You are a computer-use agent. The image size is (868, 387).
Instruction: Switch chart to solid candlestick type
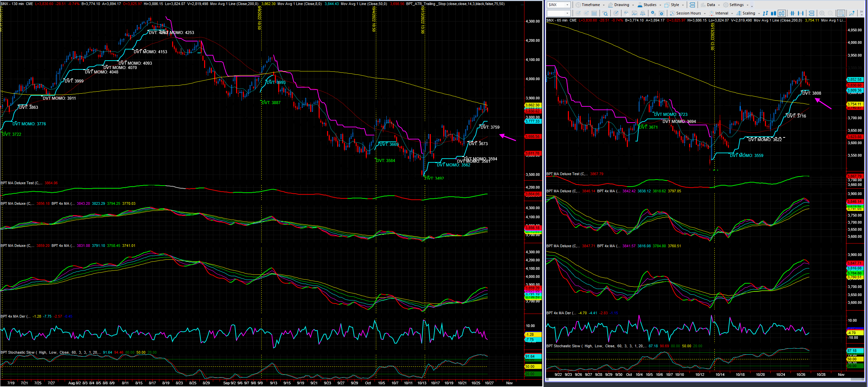[774, 13]
